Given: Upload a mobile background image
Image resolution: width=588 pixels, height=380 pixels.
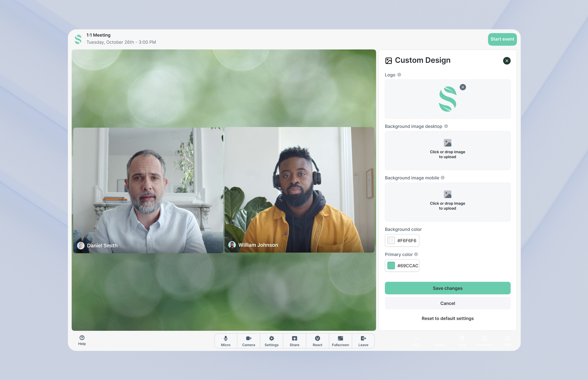Looking at the screenshot, I should (448, 202).
